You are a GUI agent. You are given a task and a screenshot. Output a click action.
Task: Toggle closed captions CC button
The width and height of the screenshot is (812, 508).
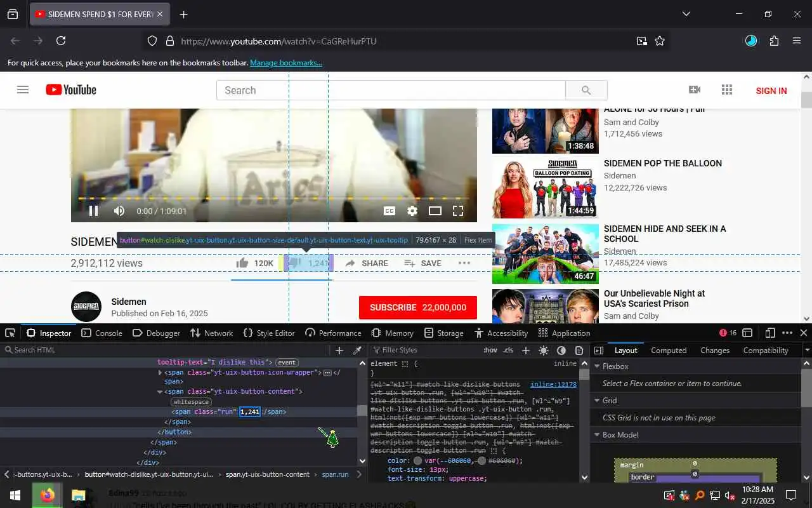point(390,211)
